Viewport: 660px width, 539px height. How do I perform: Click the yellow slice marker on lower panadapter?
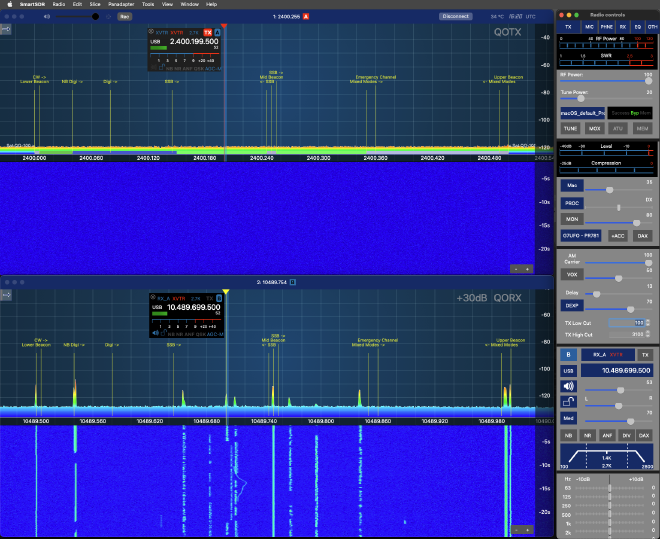tap(226, 292)
